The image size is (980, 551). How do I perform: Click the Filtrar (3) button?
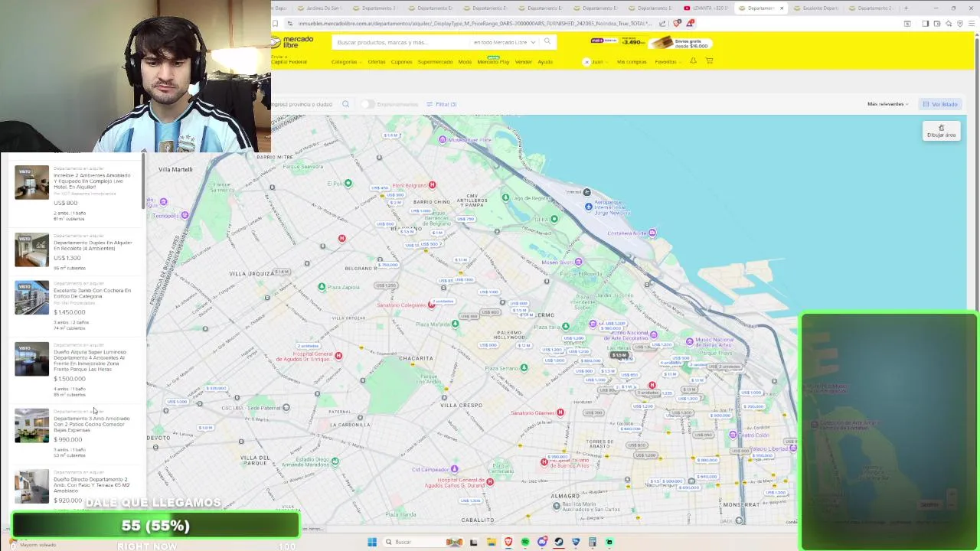point(442,104)
